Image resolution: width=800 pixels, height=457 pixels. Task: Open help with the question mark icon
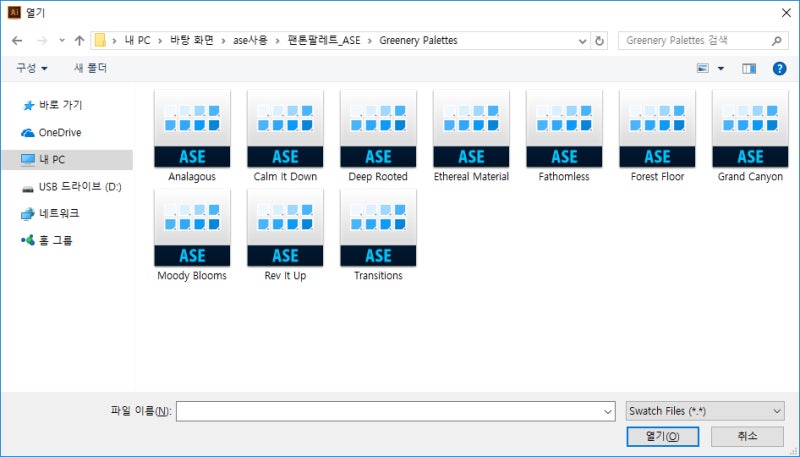780,68
